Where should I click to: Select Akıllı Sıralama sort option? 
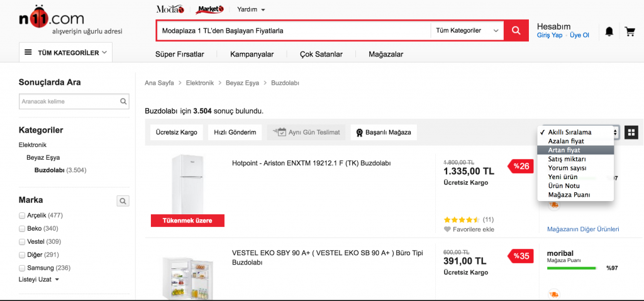click(575, 132)
